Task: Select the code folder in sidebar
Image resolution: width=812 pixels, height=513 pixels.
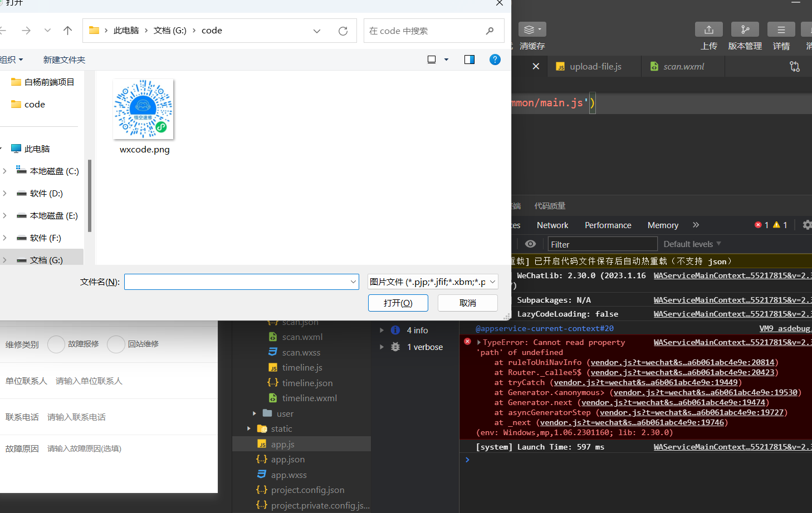Action: 28,104
